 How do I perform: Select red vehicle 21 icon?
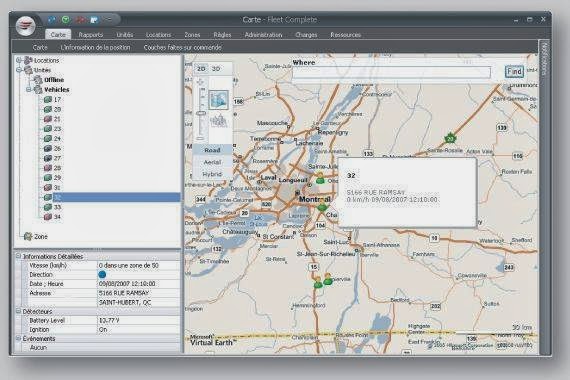coord(48,119)
